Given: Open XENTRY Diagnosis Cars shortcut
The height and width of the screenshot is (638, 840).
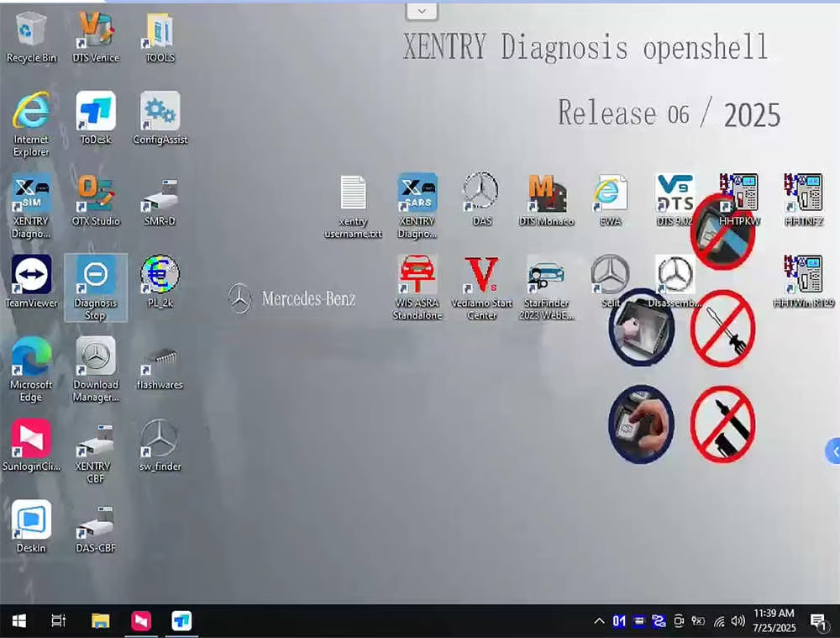Looking at the screenshot, I should pyautogui.click(x=417, y=195).
